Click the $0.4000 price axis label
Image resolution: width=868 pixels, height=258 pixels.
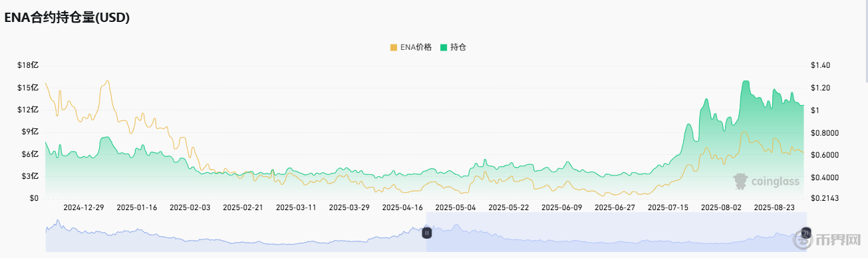point(825,177)
